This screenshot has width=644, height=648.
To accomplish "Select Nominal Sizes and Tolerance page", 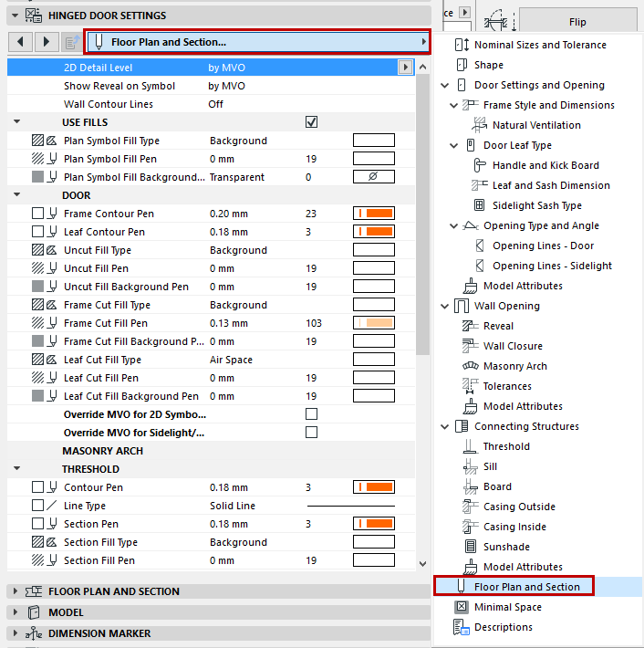I will tap(540, 45).
